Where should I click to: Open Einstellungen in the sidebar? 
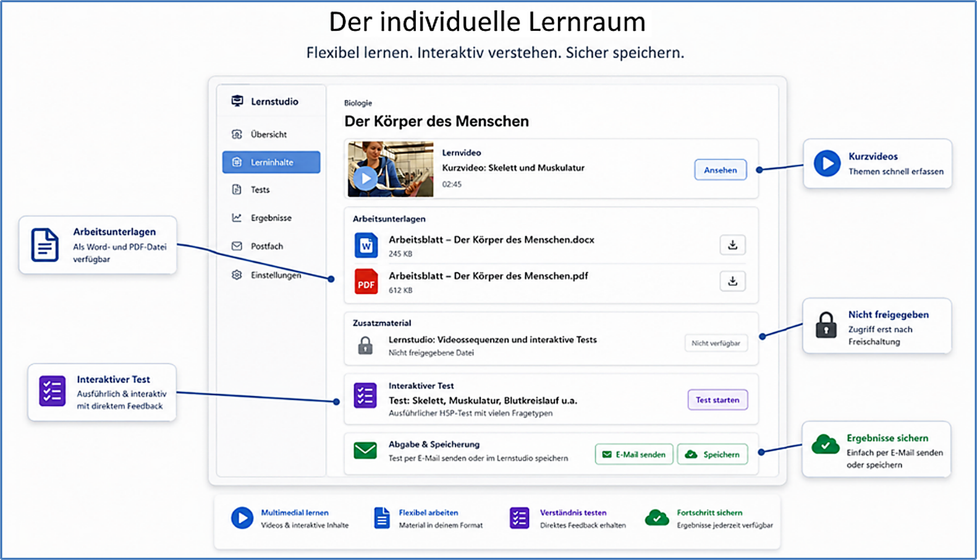coord(271,275)
